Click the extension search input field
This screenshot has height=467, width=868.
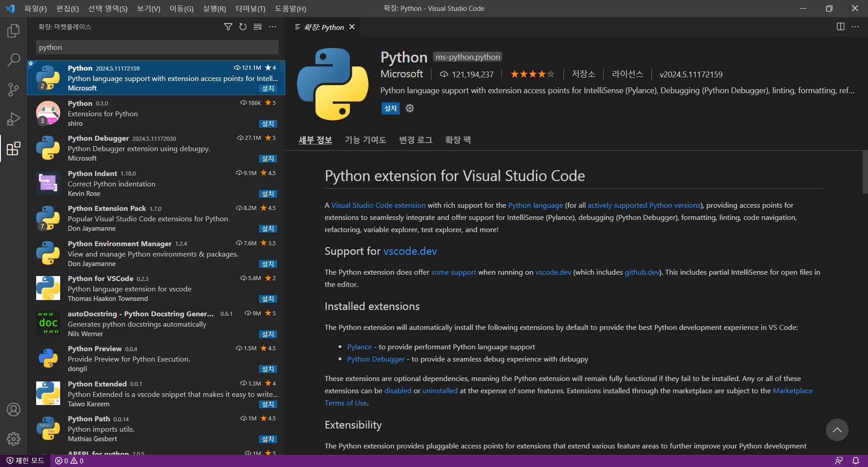[157, 47]
